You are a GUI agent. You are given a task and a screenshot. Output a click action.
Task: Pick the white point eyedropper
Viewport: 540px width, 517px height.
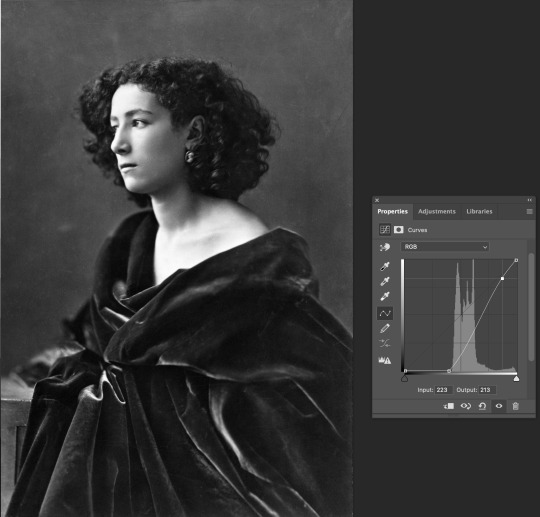tap(385, 296)
